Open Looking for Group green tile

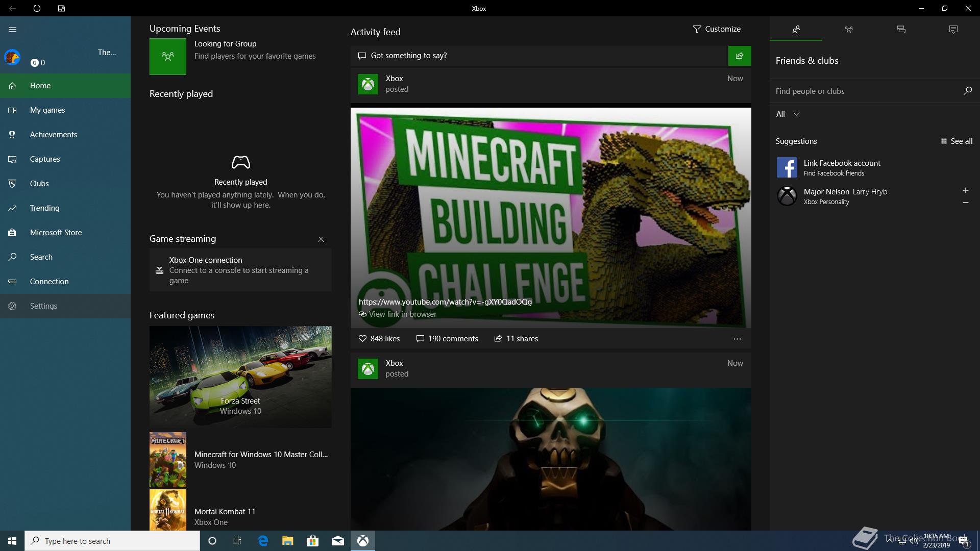168,57
